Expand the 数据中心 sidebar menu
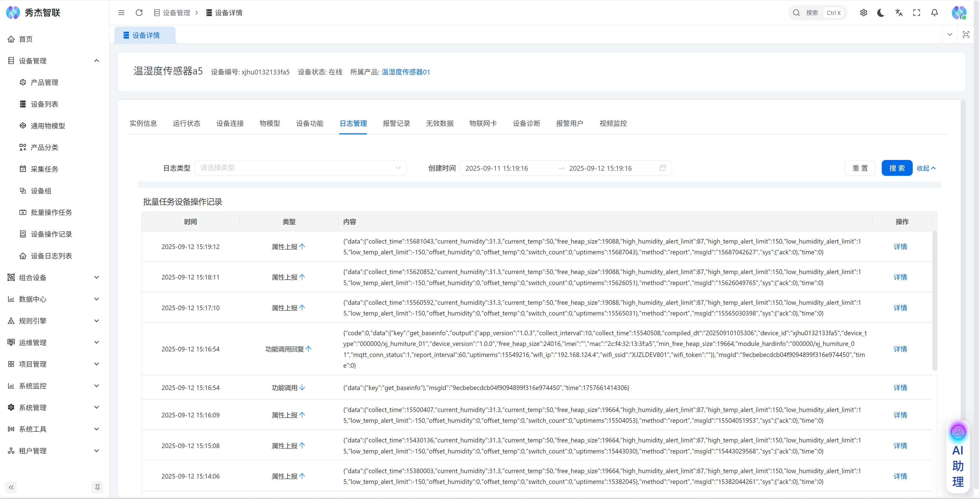980x499 pixels. pos(53,299)
